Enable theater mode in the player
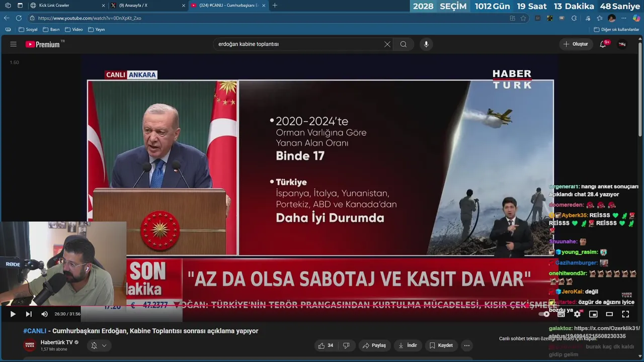Image resolution: width=644 pixels, height=362 pixels. coord(609,314)
